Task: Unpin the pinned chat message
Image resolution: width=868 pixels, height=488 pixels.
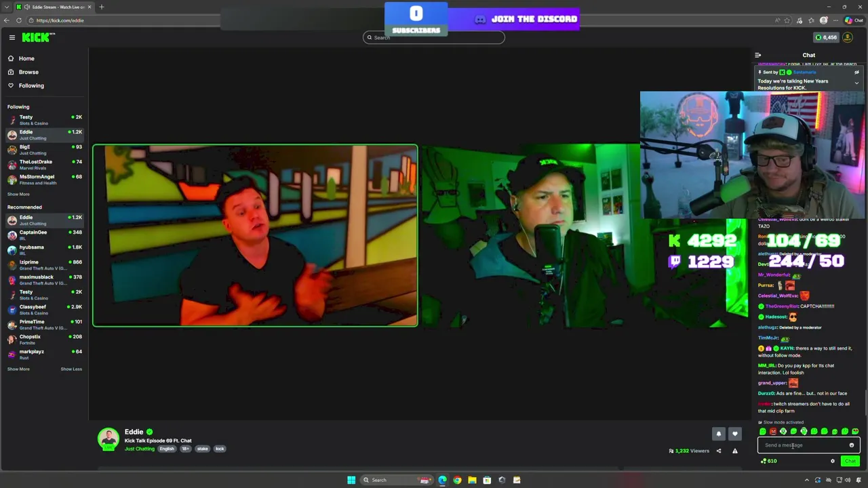Action: click(856, 73)
